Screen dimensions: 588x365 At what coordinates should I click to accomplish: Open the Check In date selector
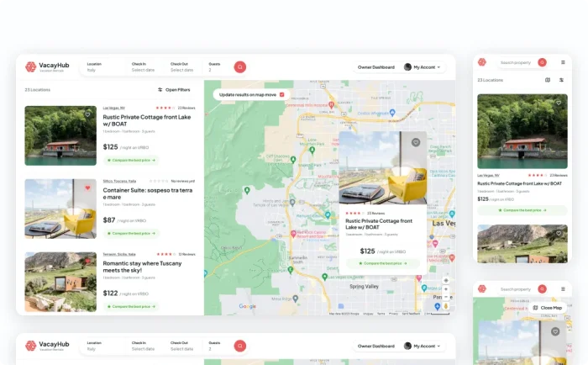click(143, 66)
